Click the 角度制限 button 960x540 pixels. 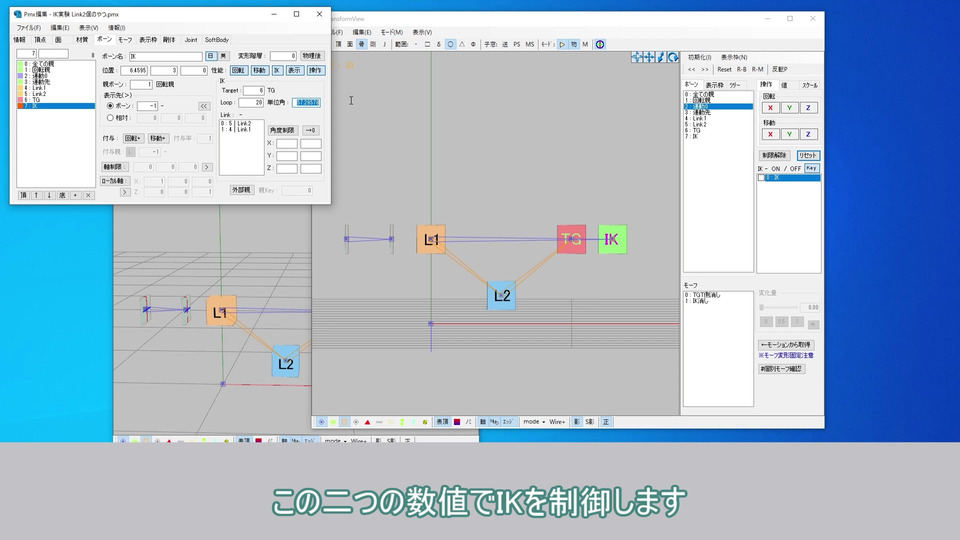click(x=282, y=130)
